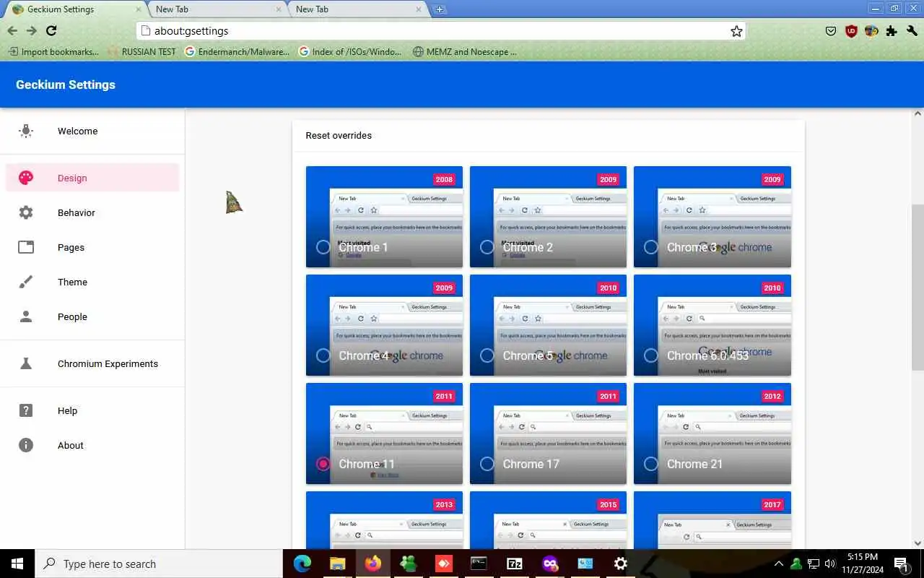Open the network icon in system tray
This screenshot has width=924, height=578.
coord(813,564)
